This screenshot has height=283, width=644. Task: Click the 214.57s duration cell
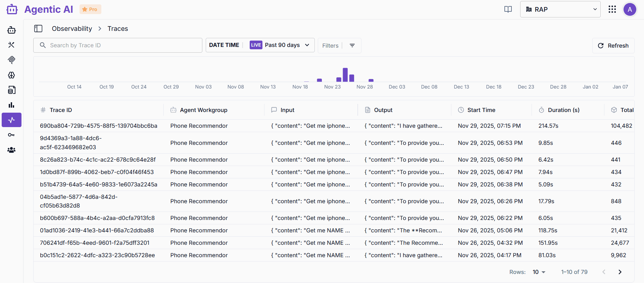(548, 126)
